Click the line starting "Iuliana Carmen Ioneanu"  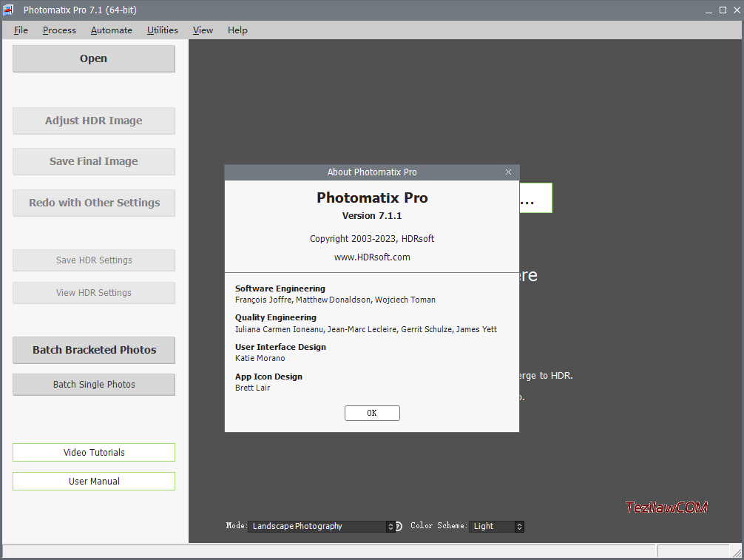click(x=366, y=329)
